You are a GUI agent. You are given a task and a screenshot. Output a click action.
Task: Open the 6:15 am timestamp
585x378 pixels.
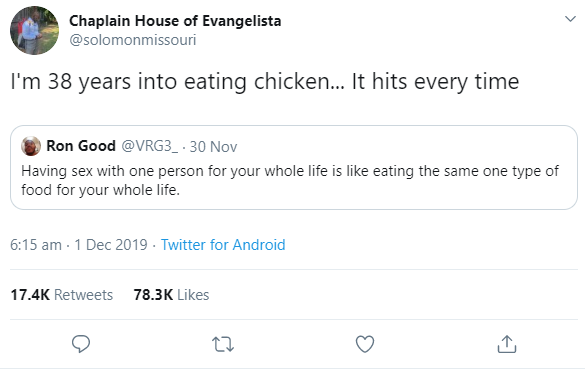[36, 245]
